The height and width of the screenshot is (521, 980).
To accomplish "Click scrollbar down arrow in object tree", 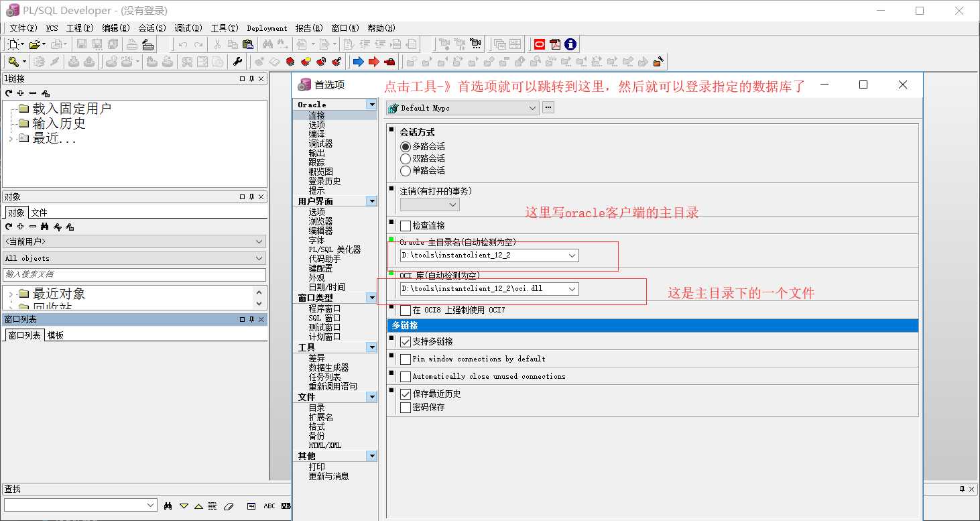I will [259, 303].
